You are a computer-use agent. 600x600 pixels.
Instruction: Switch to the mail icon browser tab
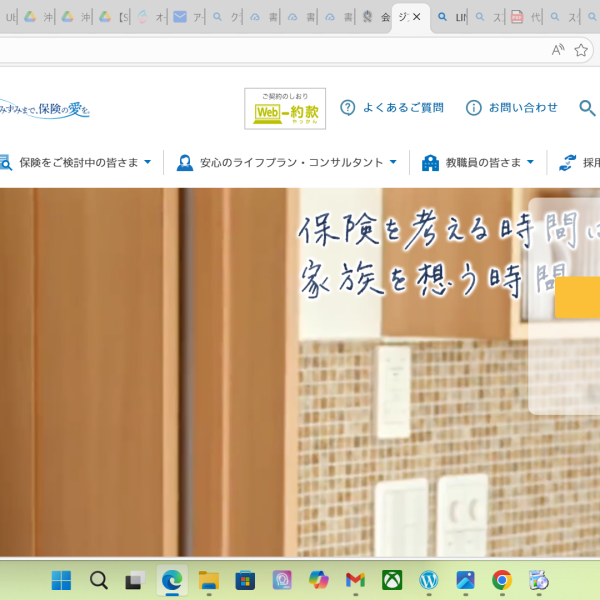(186, 17)
